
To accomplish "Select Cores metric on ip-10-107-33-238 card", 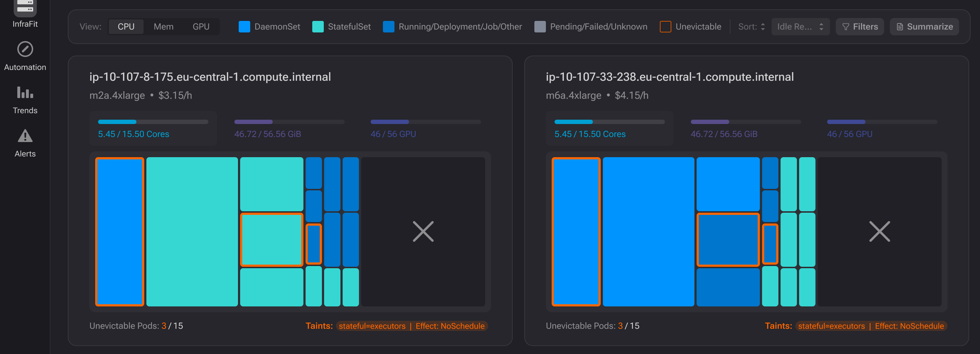I will [x=609, y=129].
